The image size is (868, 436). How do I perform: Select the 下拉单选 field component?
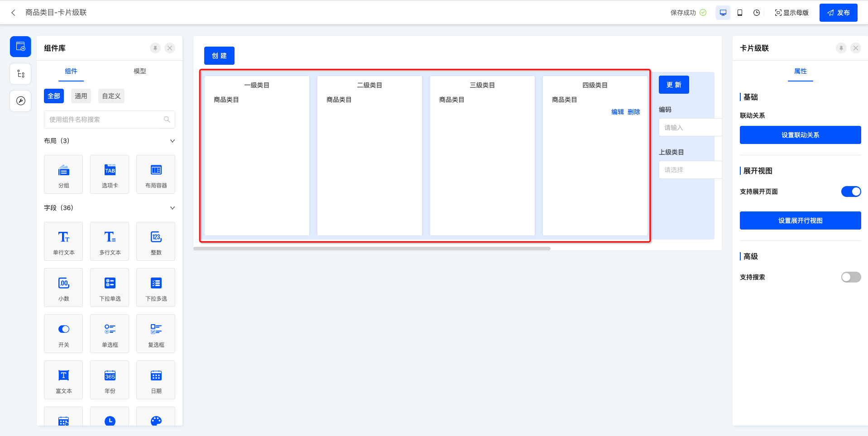pos(110,287)
